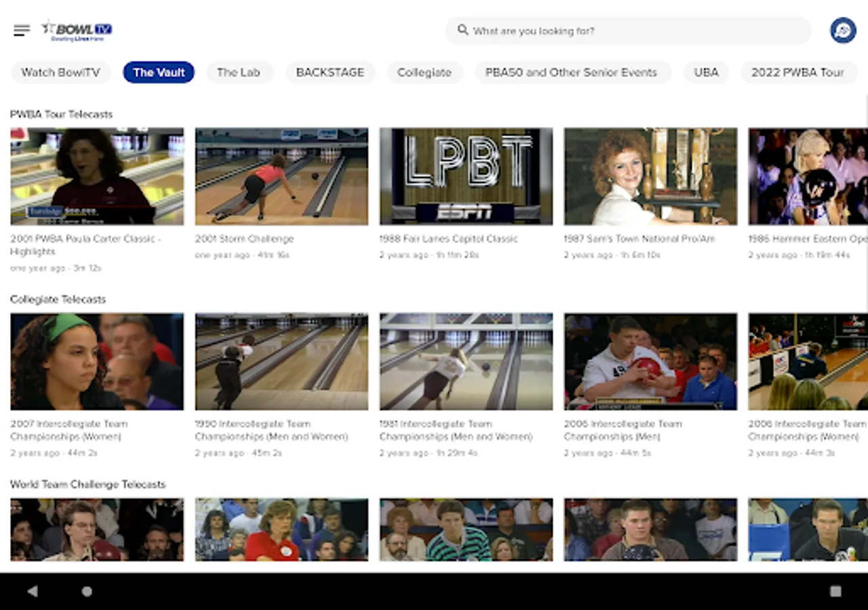The image size is (868, 610).
Task: Click the '2001 PWBA Paula Carter Classic - Highlights' title
Action: [x=86, y=245]
